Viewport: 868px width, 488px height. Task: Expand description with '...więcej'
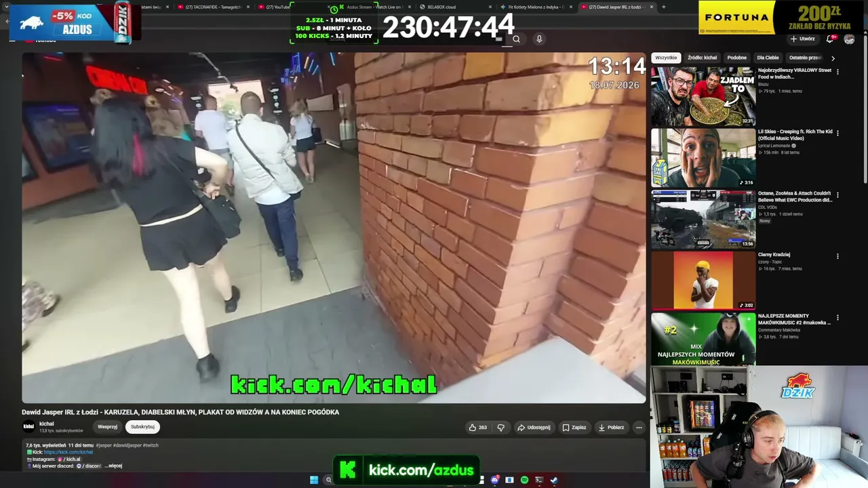(x=113, y=466)
